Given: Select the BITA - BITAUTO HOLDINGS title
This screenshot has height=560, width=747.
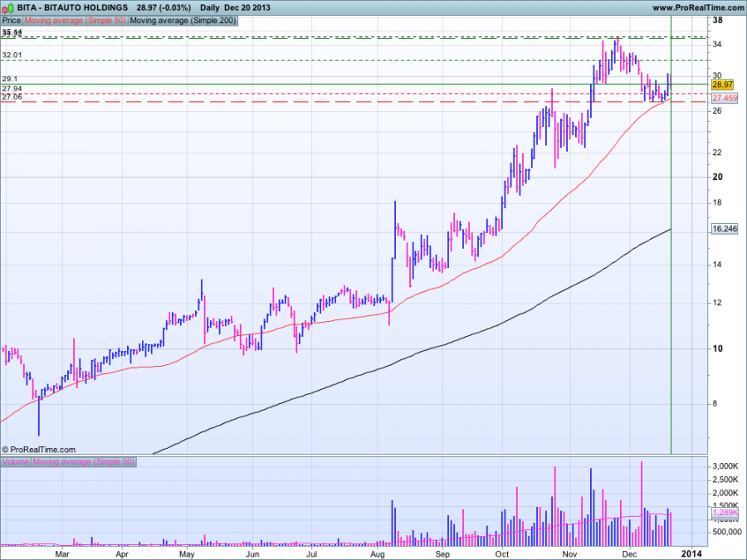Looking at the screenshot, I should click(x=72, y=7).
